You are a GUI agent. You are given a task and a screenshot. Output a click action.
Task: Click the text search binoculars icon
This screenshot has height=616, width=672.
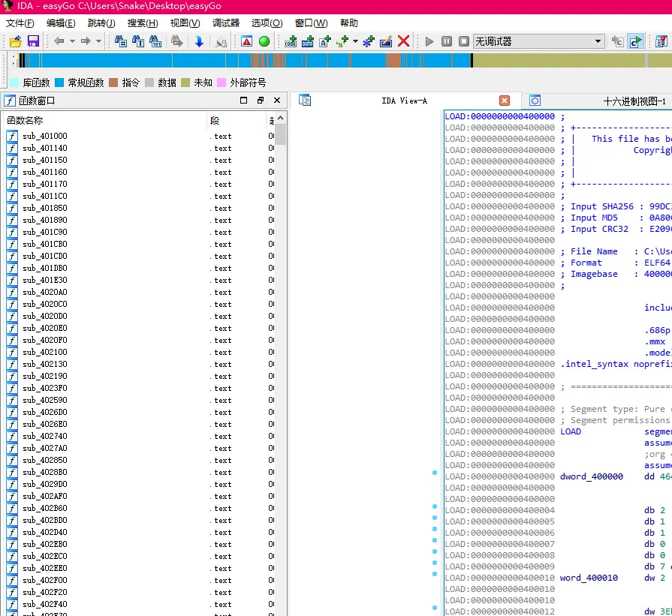(138, 41)
